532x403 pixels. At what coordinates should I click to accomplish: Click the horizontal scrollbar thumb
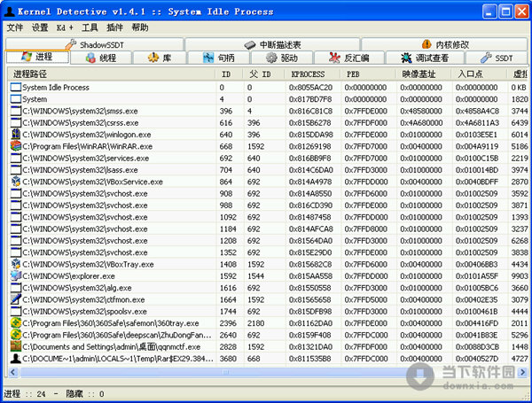tap(225, 372)
